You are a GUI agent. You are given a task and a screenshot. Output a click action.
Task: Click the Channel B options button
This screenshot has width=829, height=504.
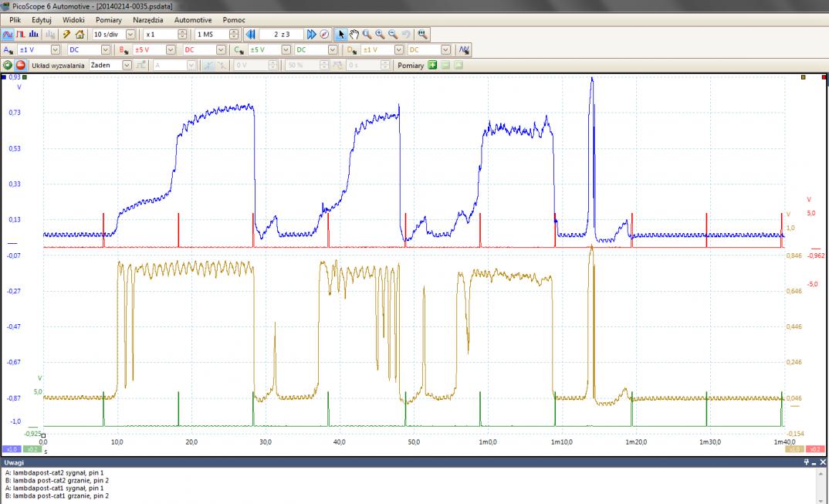[124, 50]
